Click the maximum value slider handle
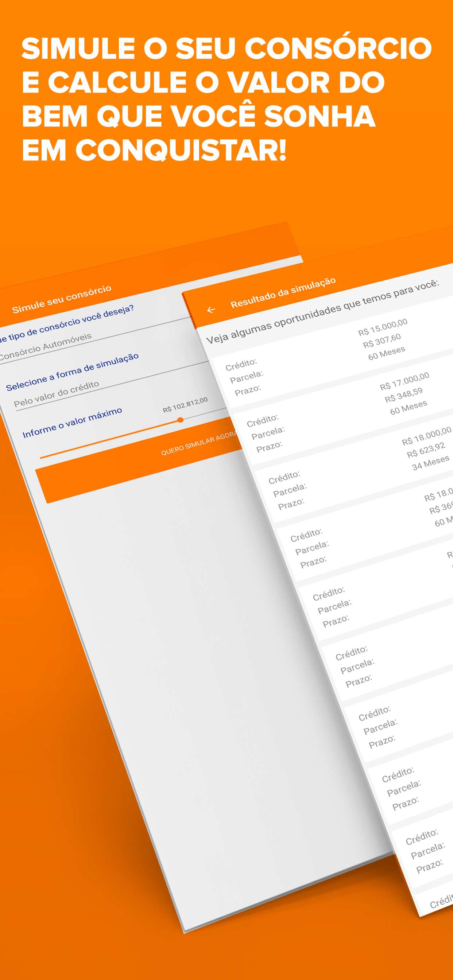Image resolution: width=453 pixels, height=980 pixels. 181,420
